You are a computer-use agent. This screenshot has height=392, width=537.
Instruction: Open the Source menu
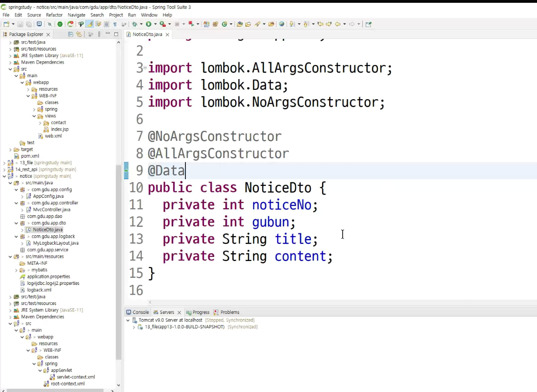point(34,15)
